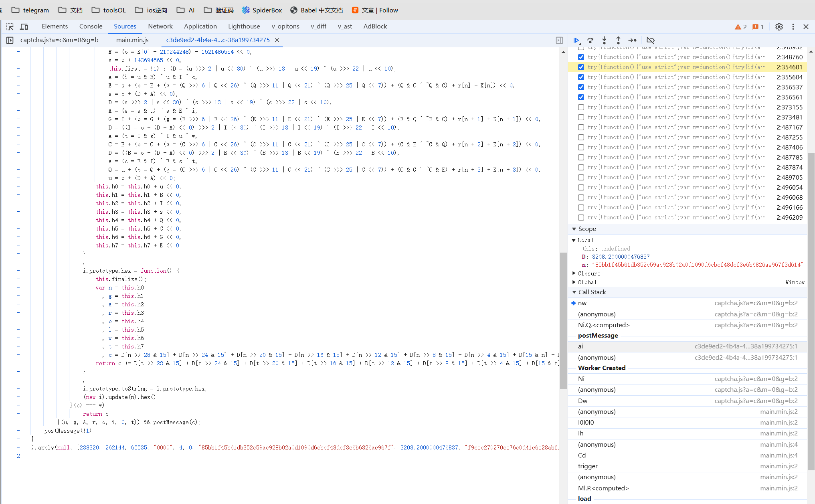This screenshot has height=504, width=815.
Task: Open the v_ast panel tab
Action: tap(345, 26)
